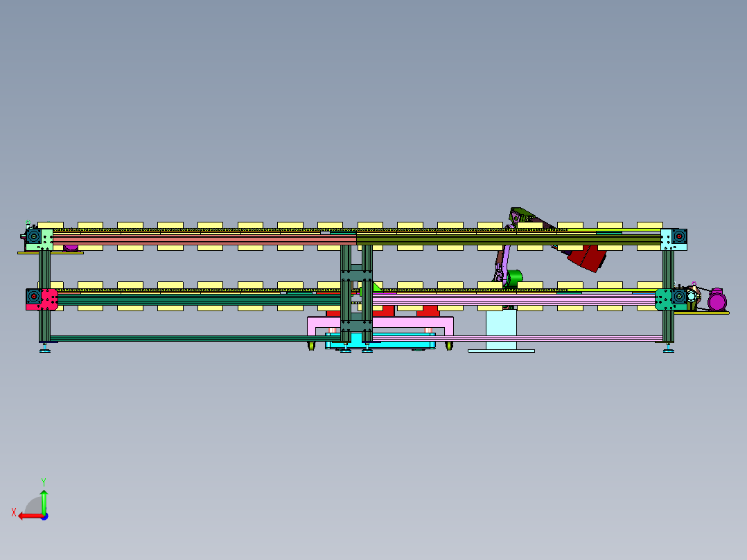Select the green cylindrical motor under the inclined arm
Image resolution: width=747 pixels, height=560 pixels.
coord(514,277)
